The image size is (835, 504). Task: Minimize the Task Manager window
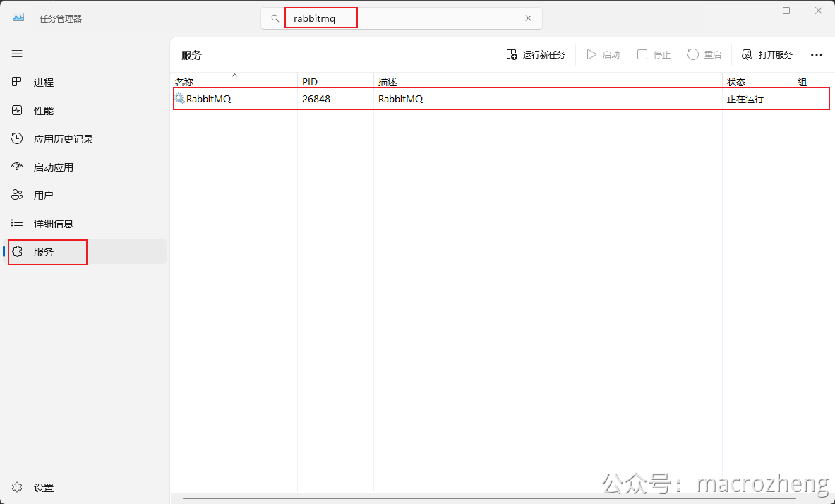754,11
